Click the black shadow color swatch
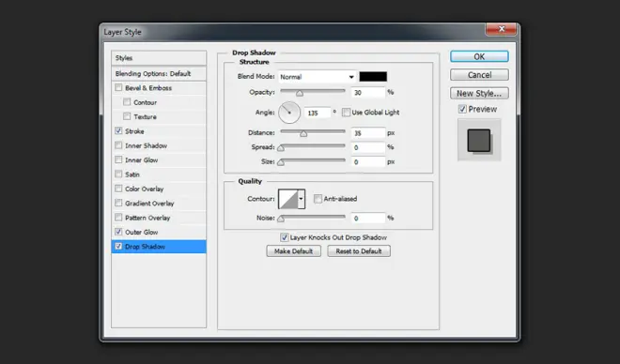 point(373,77)
